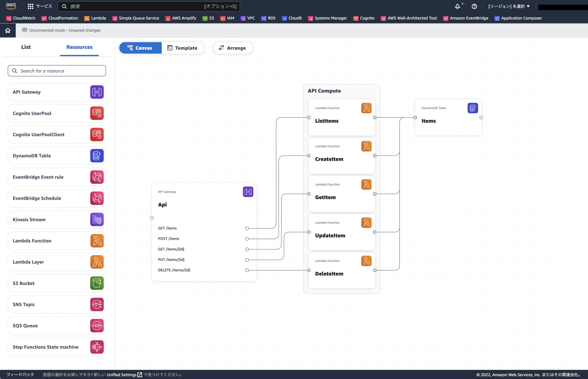Click the Items DynamoDB Table icon on canvas
The height and width of the screenshot is (379, 588).
(x=473, y=108)
